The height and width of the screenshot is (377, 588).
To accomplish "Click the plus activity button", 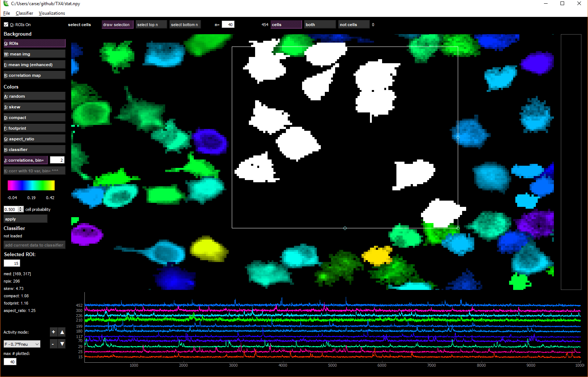I will (54, 332).
